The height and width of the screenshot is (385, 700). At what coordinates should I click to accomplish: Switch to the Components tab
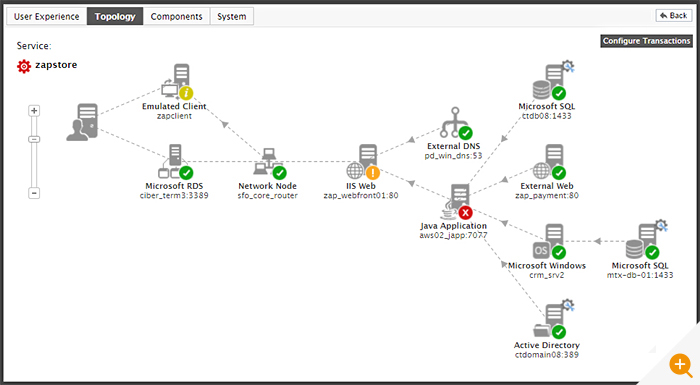click(x=176, y=17)
